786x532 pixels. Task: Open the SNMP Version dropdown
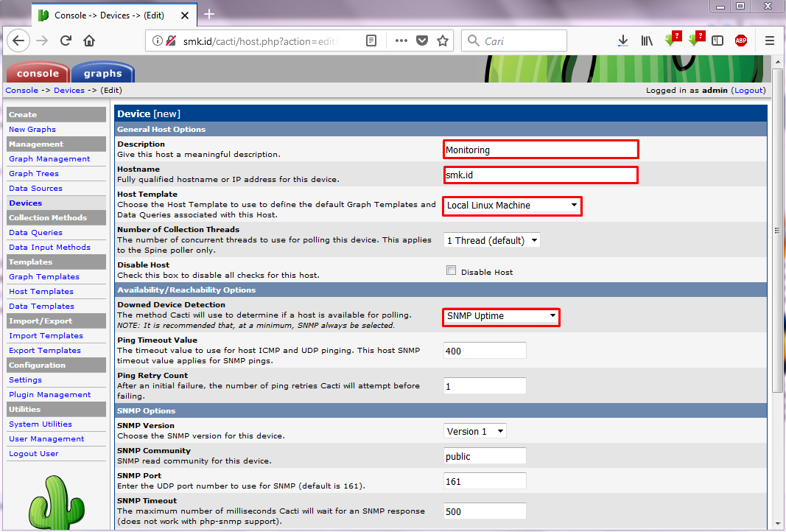[x=474, y=431]
